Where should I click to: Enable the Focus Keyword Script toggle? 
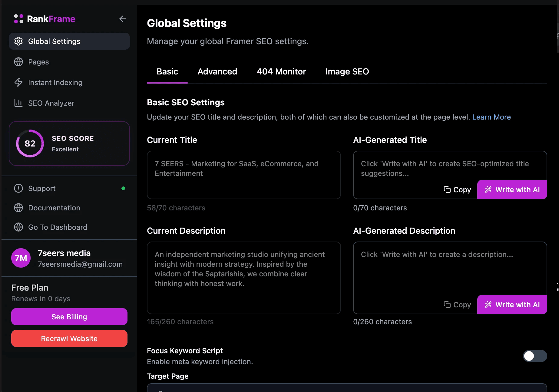coord(534,356)
